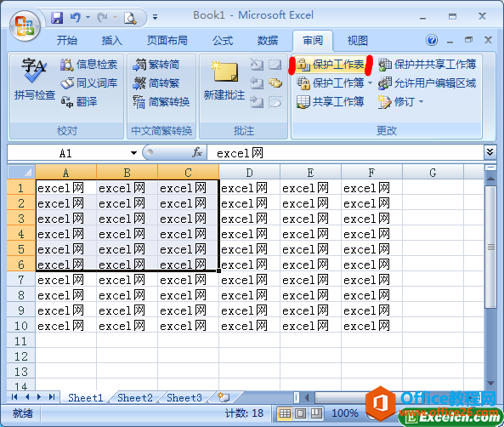This screenshot has height=427, width=504.
Task: Click the formula bar containing excel网
Action: click(x=345, y=153)
